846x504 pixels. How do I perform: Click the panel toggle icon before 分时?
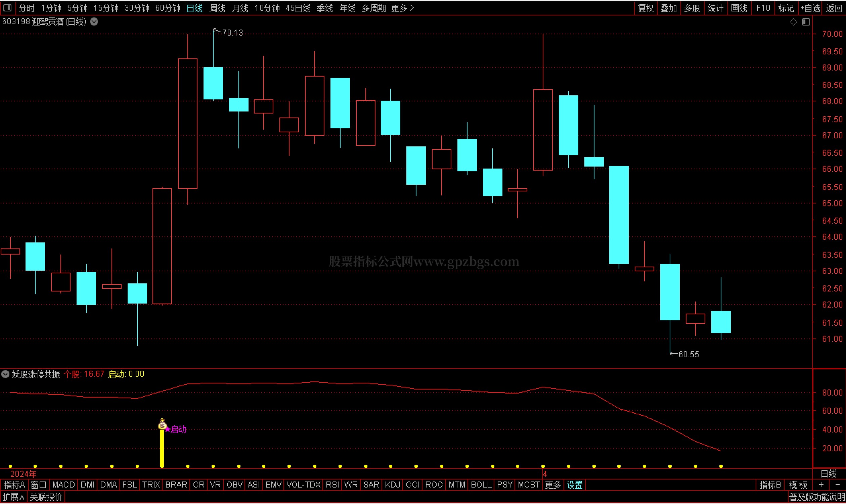coord(7,7)
